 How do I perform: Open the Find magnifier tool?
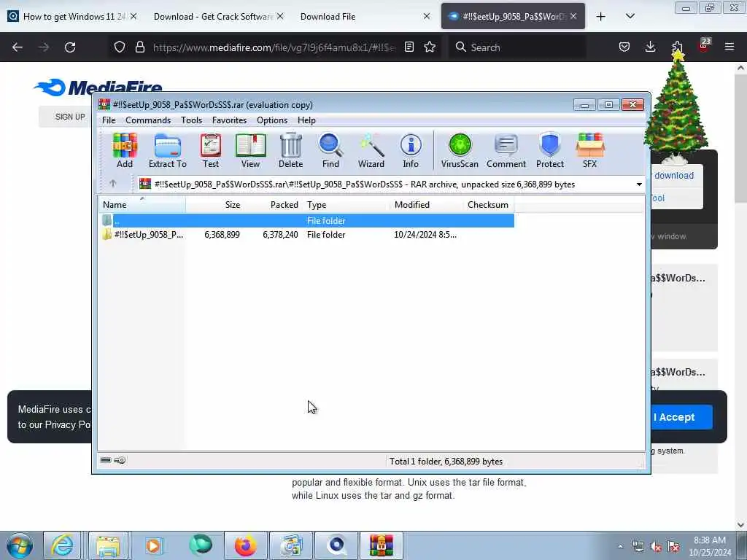330,150
